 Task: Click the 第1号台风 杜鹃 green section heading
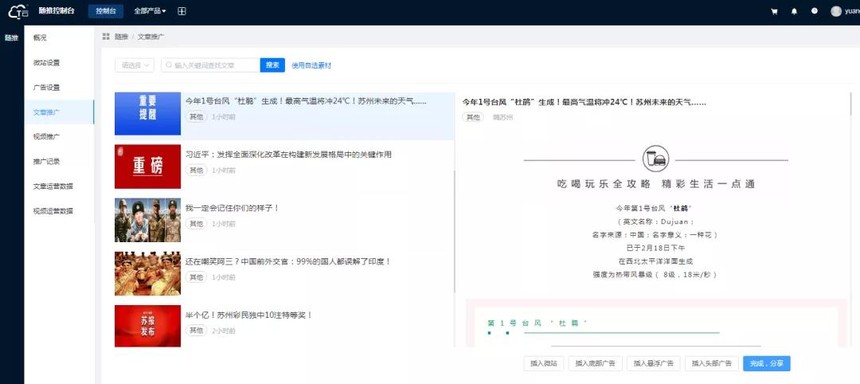[538, 323]
